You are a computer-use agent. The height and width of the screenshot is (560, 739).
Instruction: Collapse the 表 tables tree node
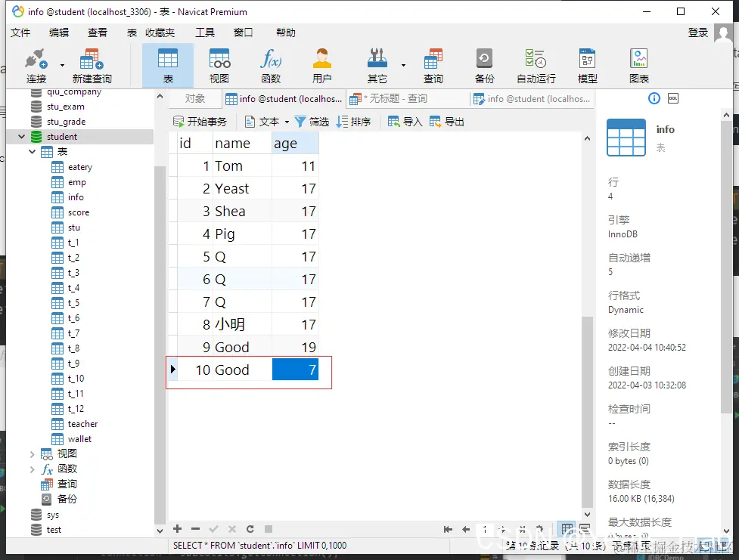(32, 152)
